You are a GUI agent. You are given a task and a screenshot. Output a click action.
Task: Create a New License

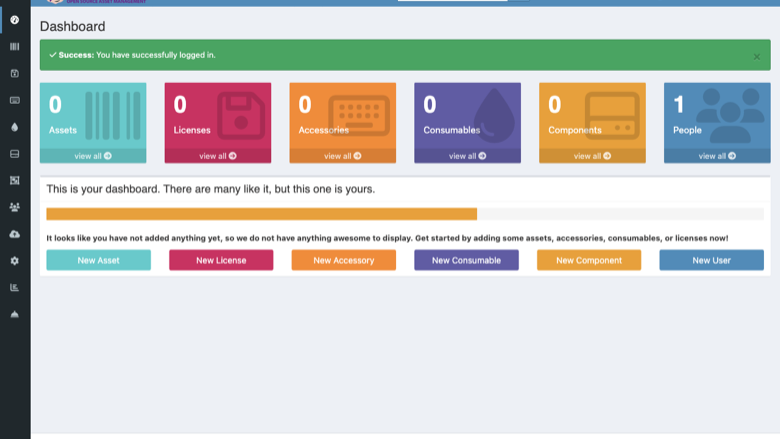click(x=221, y=260)
